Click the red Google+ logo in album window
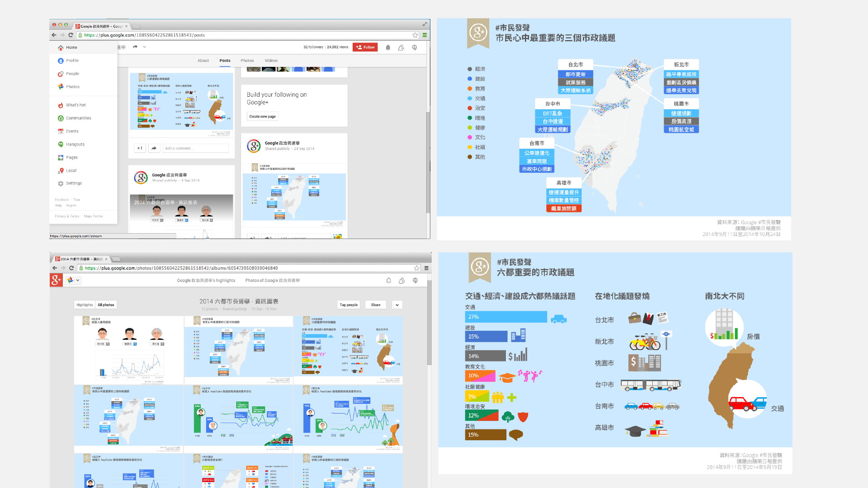The height and width of the screenshot is (488, 868). pos(56,280)
